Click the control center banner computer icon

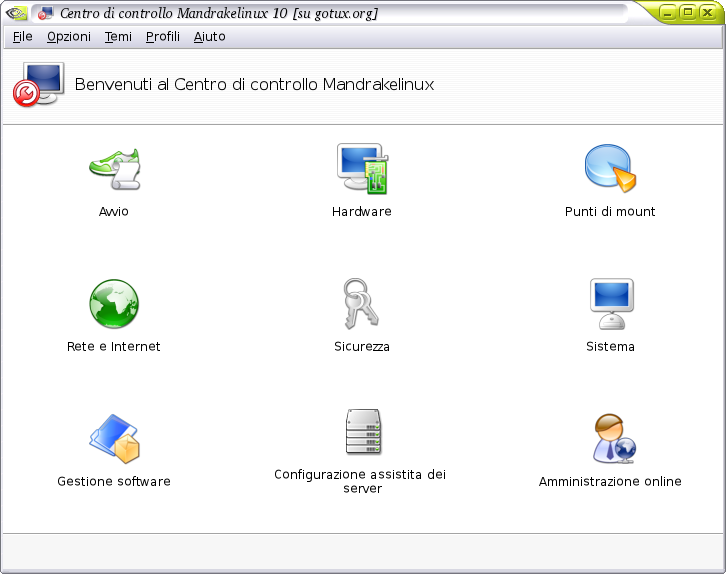click(38, 84)
